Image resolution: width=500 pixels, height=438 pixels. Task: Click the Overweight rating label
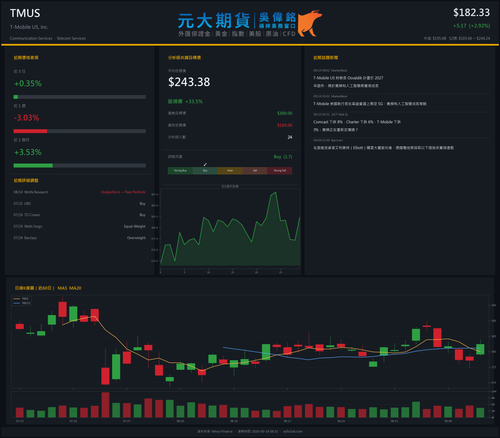point(136,238)
